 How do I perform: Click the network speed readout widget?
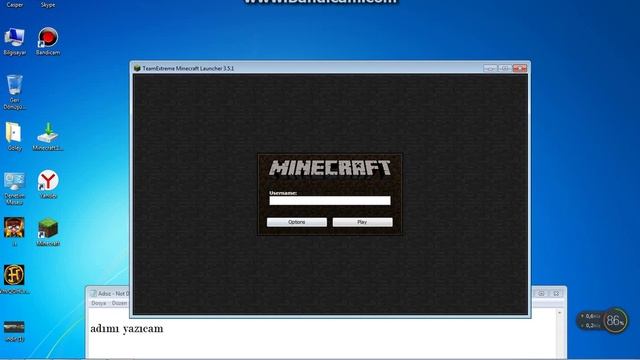590,321
